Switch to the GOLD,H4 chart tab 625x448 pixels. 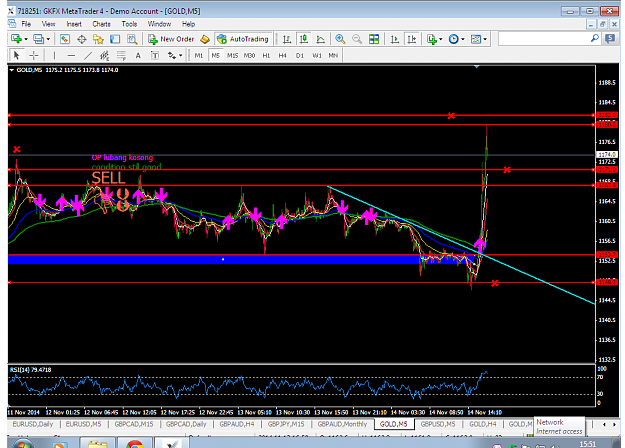coord(483,424)
